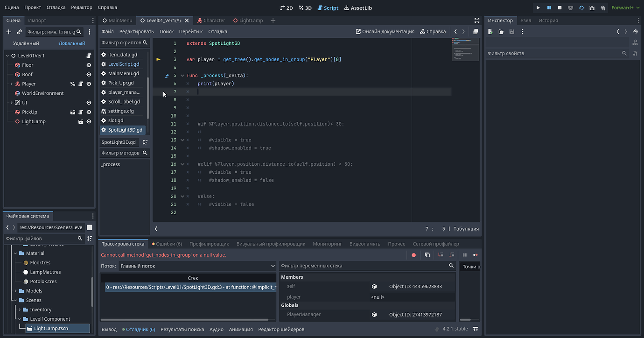Hide the Floor node with its eye toggle
The height and width of the screenshot is (338, 644).
coord(89,65)
